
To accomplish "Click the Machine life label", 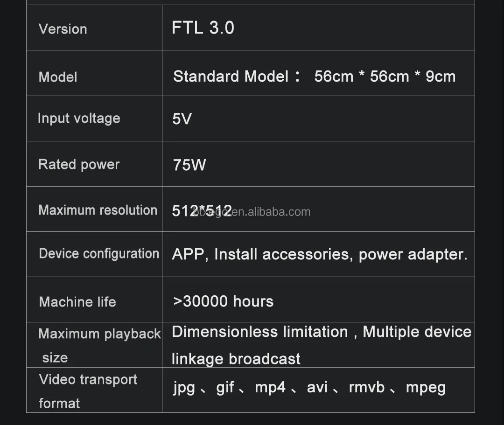I will point(77,302).
